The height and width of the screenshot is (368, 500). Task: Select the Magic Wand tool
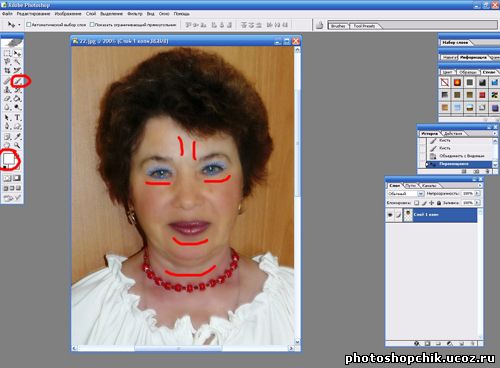click(x=17, y=62)
